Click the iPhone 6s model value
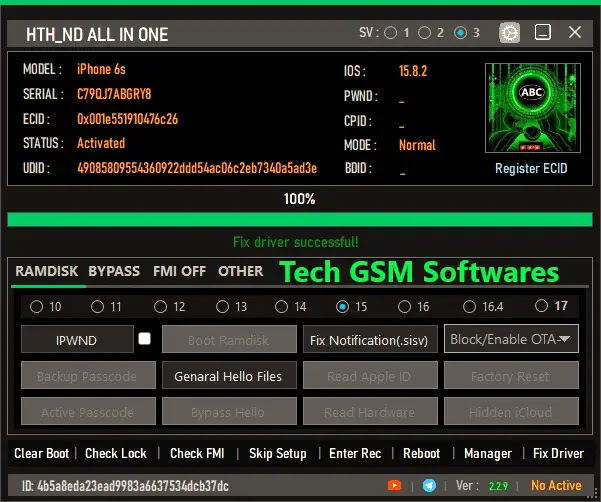Viewport: 601px width, 502px height. click(x=101, y=69)
